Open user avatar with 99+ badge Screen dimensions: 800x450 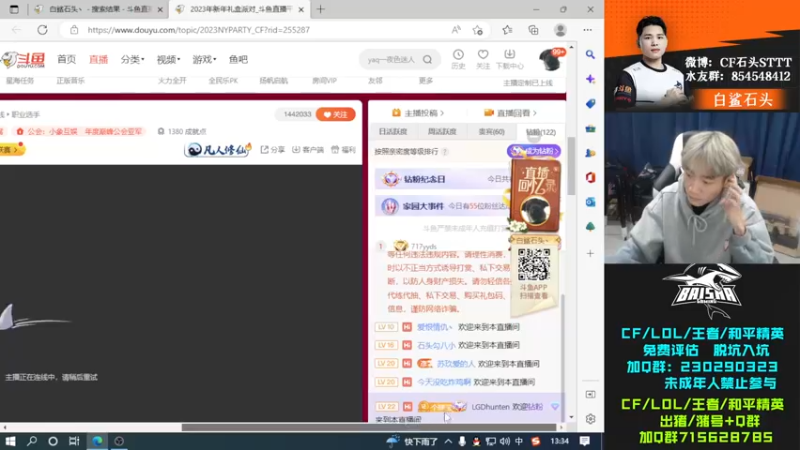pyautogui.click(x=550, y=60)
